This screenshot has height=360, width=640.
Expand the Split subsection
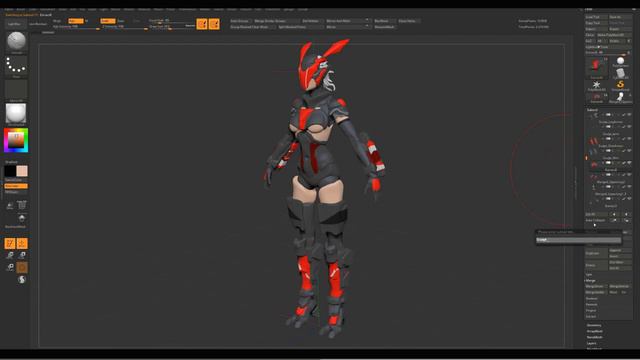(589, 275)
